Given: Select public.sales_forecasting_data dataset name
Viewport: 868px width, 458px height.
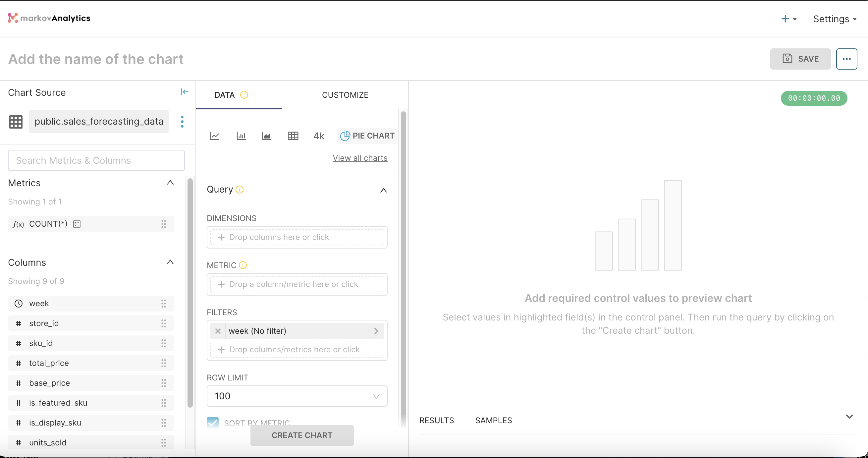Looking at the screenshot, I should pyautogui.click(x=99, y=121).
